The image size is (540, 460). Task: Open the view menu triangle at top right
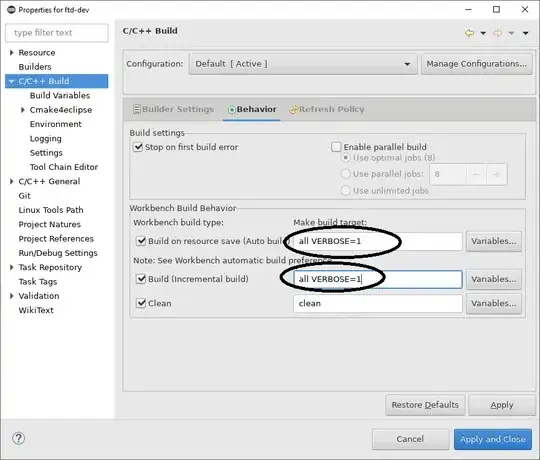(x=526, y=33)
